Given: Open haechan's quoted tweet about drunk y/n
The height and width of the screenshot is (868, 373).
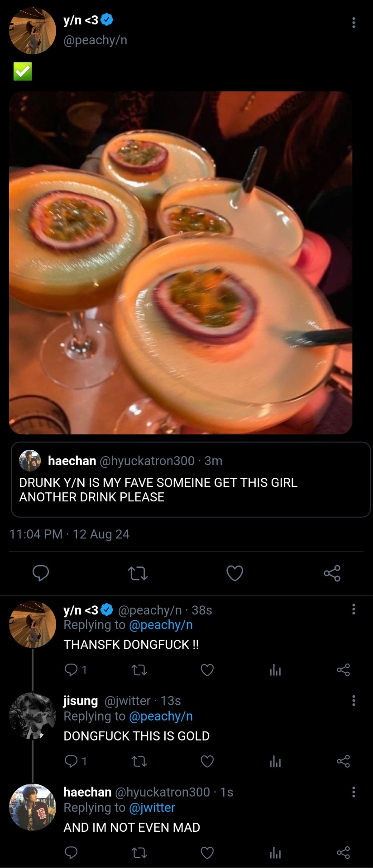Looking at the screenshot, I should pos(191,479).
